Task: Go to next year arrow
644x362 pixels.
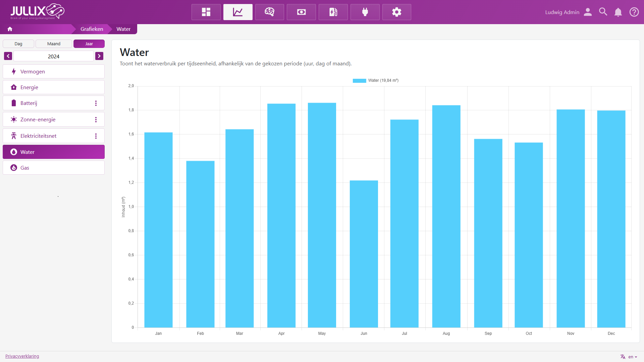Action: point(99,56)
